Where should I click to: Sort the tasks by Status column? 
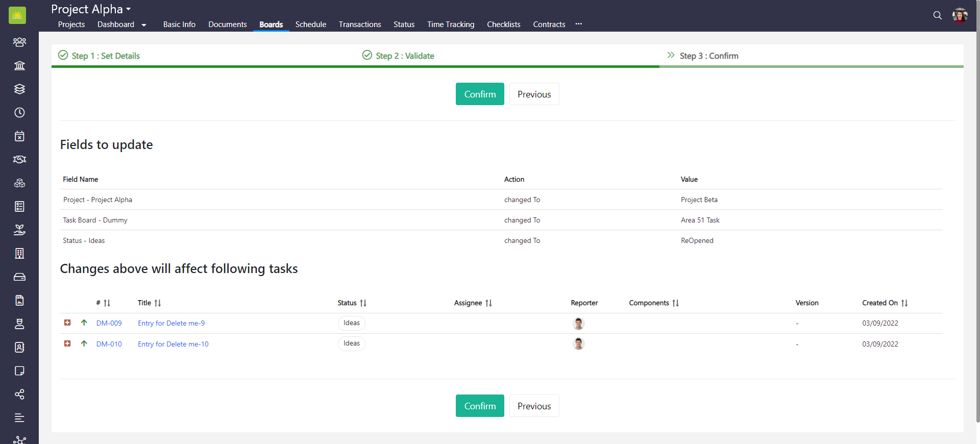tap(363, 303)
